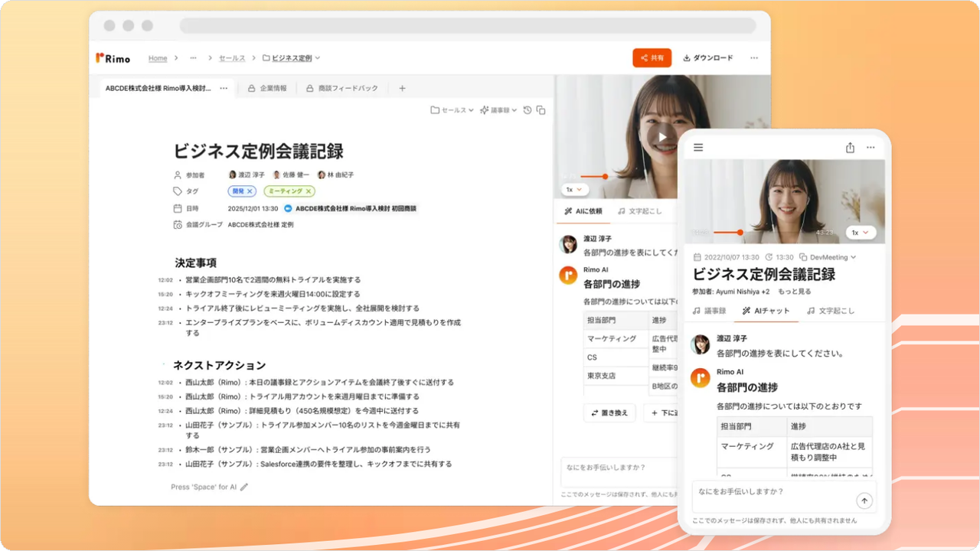Copy the notes with the duplicate icon
This screenshot has height=551, width=980.
click(541, 110)
